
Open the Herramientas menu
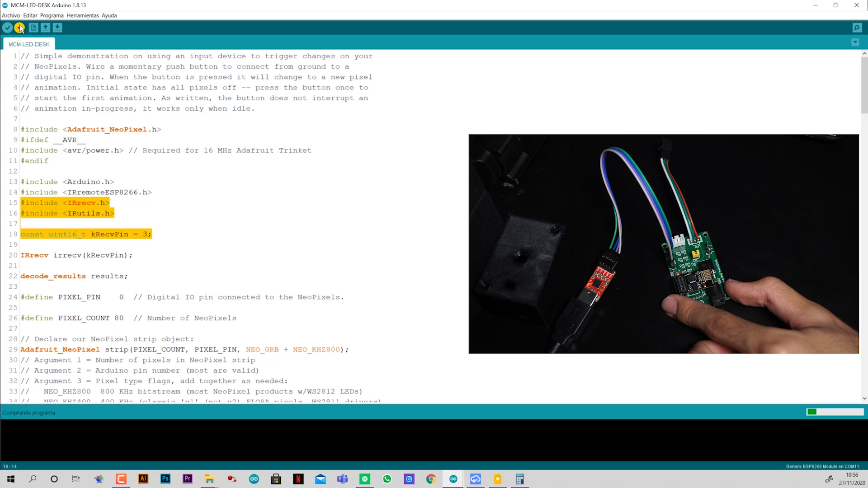pyautogui.click(x=83, y=15)
